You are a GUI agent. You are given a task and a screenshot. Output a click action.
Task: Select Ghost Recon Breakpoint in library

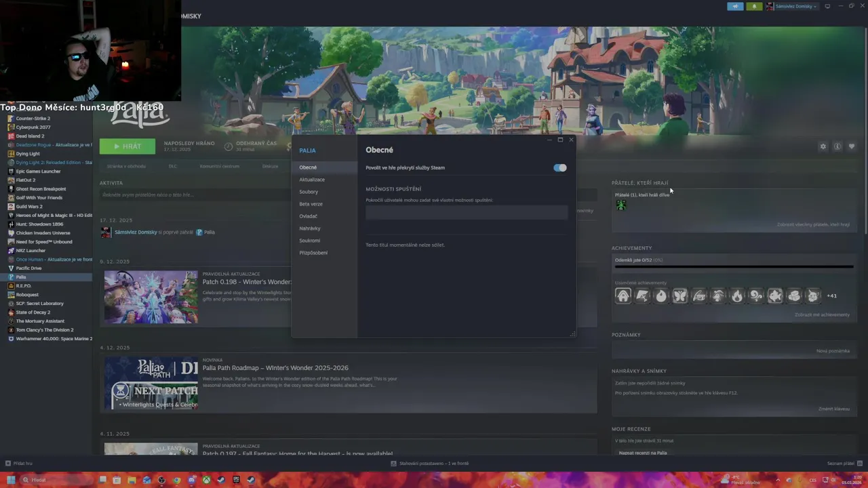[x=46, y=189]
